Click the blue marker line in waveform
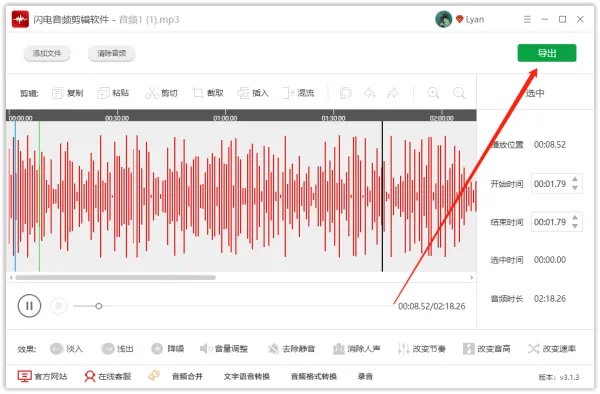 (15, 196)
